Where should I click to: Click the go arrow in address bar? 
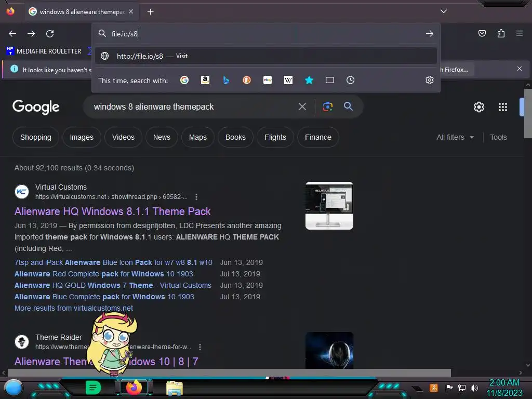[430, 34]
